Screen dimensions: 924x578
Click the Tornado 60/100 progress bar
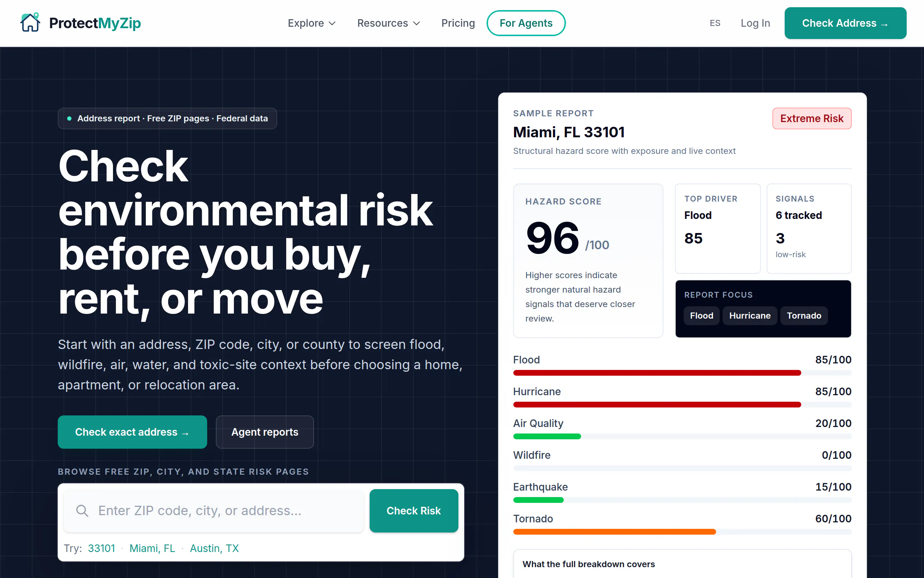tap(682, 532)
